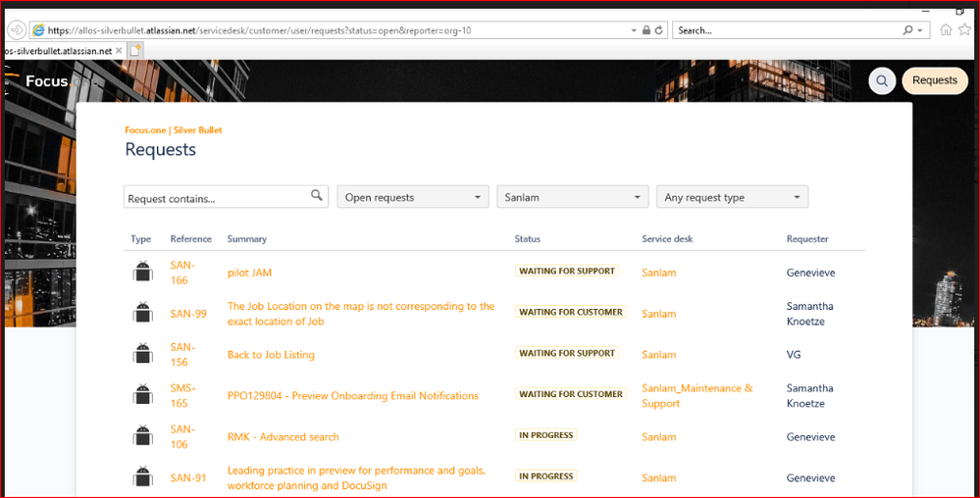
Task: Click the request type icon for SAN-166
Action: click(143, 272)
